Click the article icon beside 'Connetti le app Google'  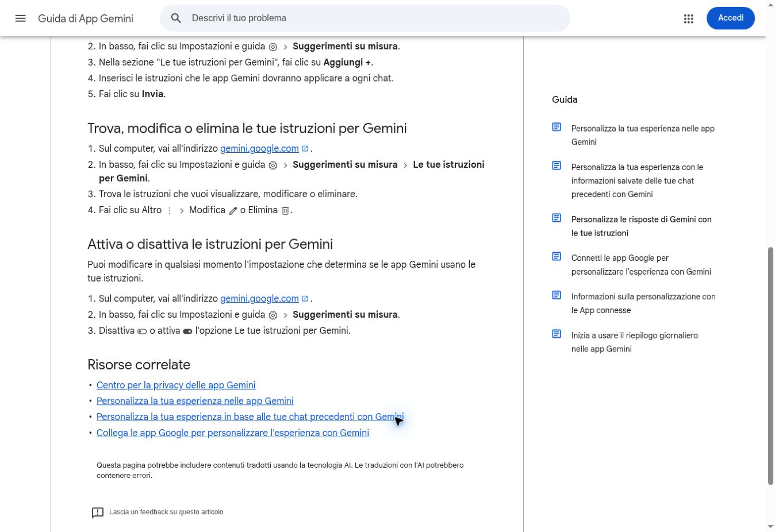pyautogui.click(x=557, y=256)
